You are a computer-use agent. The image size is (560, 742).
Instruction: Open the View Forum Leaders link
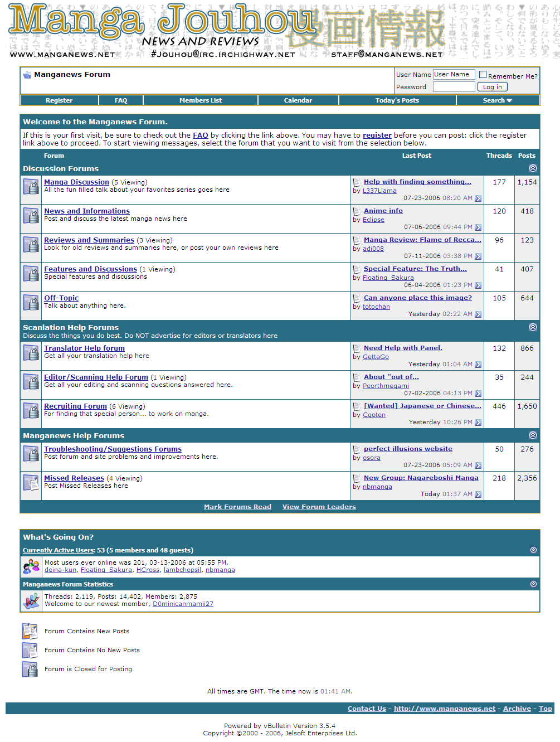click(319, 507)
